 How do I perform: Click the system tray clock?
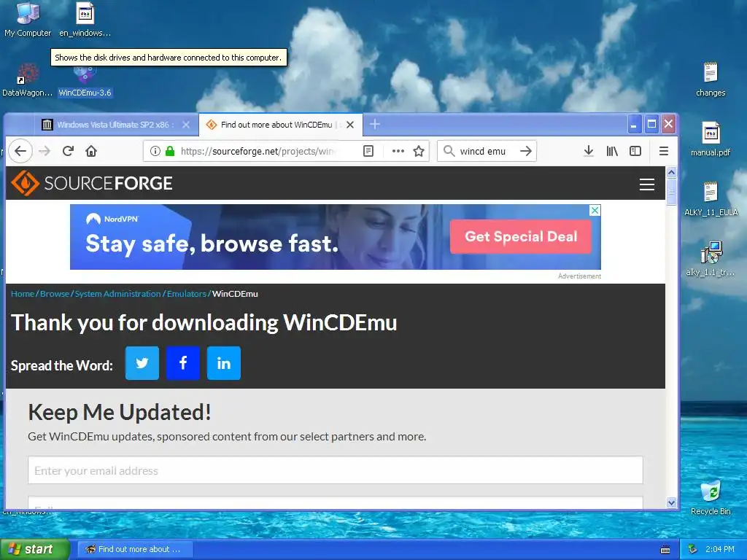[x=720, y=549]
